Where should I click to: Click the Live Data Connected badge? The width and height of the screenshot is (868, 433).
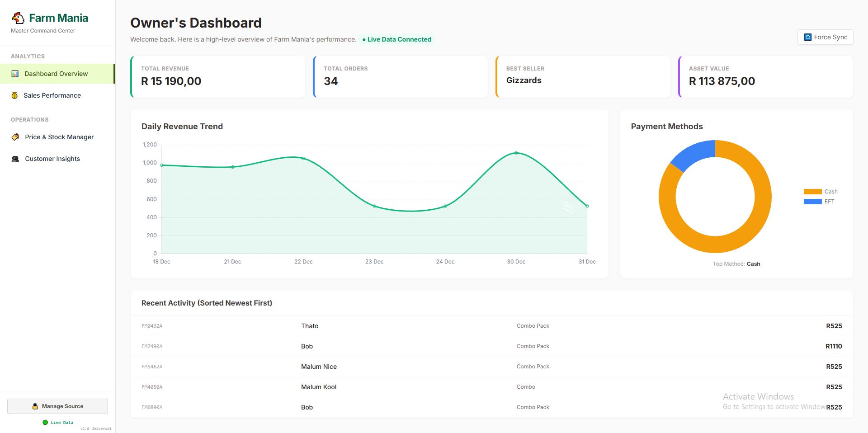click(396, 39)
